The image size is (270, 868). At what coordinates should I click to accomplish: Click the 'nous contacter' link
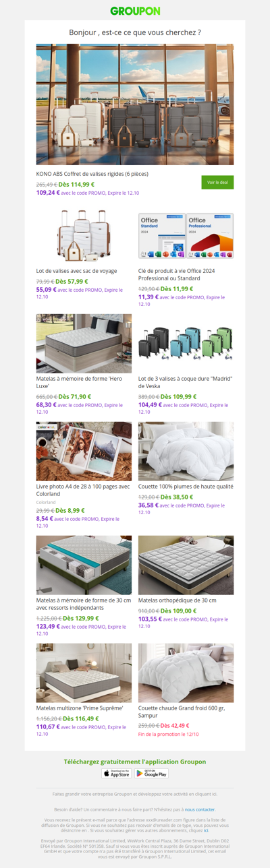tap(200, 809)
